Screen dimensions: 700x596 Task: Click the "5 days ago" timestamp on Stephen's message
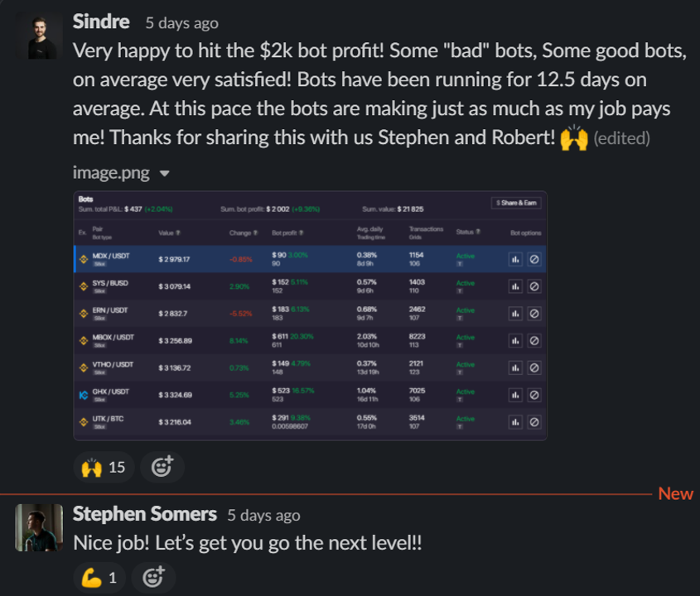coord(263,516)
